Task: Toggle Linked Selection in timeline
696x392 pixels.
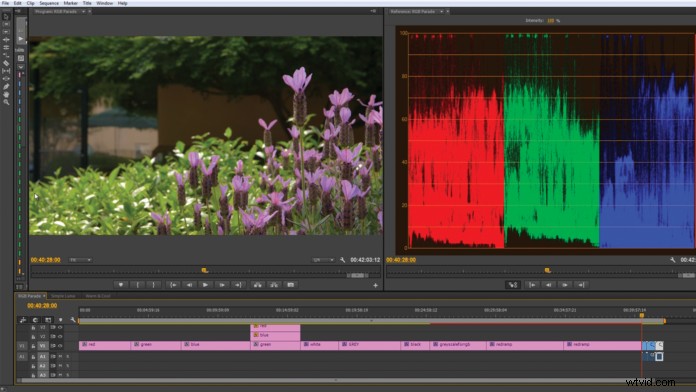Action: [x=48, y=320]
